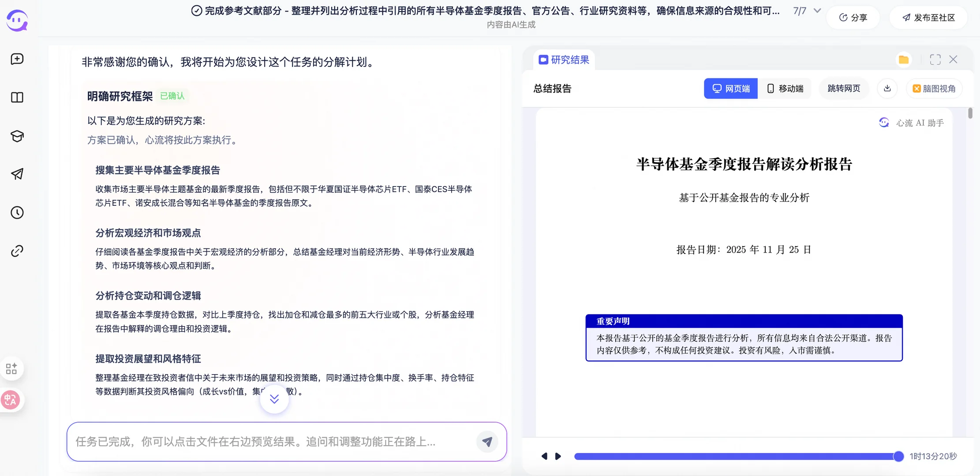Open the yellow folder files icon
Viewport: 980px width, 476px height.
(904, 59)
